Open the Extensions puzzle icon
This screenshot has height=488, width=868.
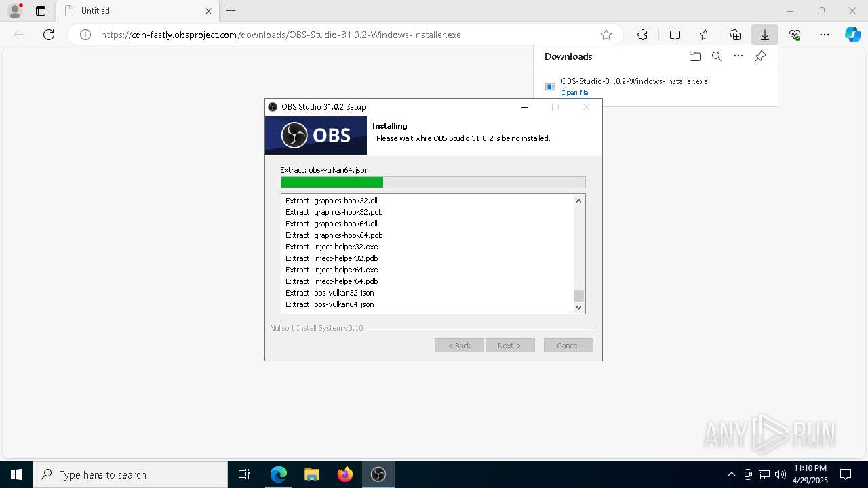click(642, 35)
